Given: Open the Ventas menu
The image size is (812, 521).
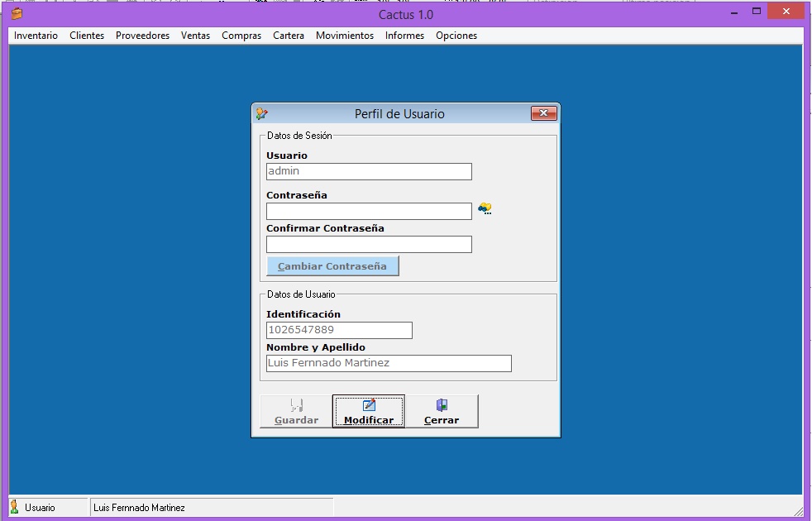Looking at the screenshot, I should [x=195, y=36].
